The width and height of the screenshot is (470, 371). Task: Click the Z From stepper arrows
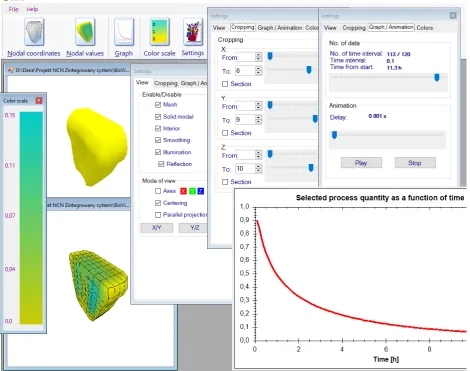pyautogui.click(x=259, y=155)
